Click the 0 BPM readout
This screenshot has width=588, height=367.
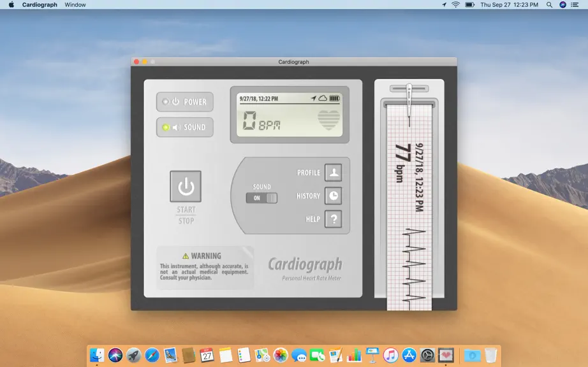(x=261, y=121)
